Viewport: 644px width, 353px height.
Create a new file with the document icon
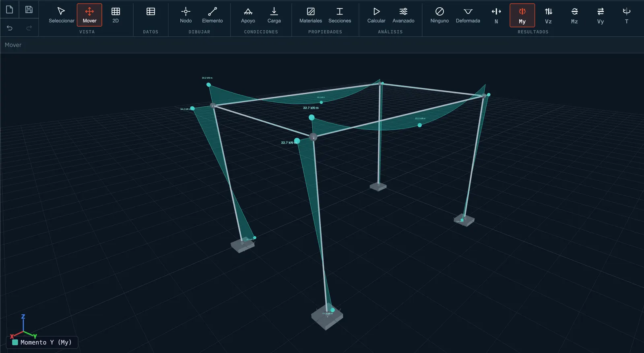(10, 9)
